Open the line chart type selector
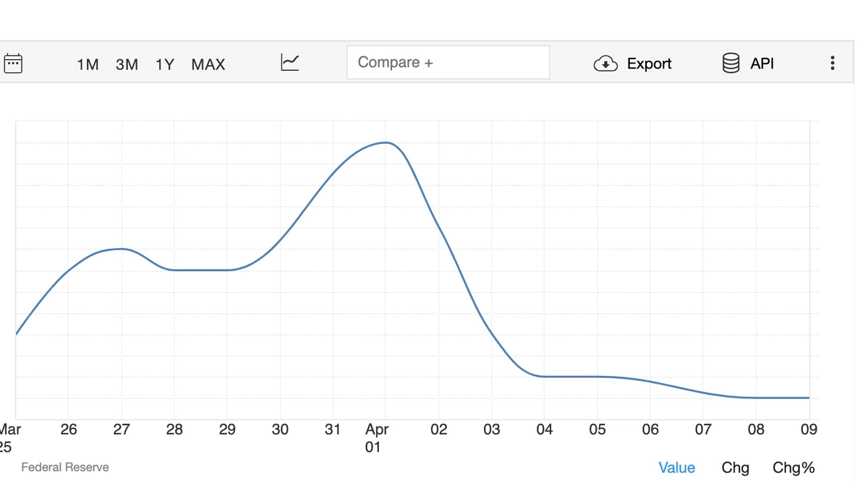Viewport: 868px width, 488px height. click(289, 63)
